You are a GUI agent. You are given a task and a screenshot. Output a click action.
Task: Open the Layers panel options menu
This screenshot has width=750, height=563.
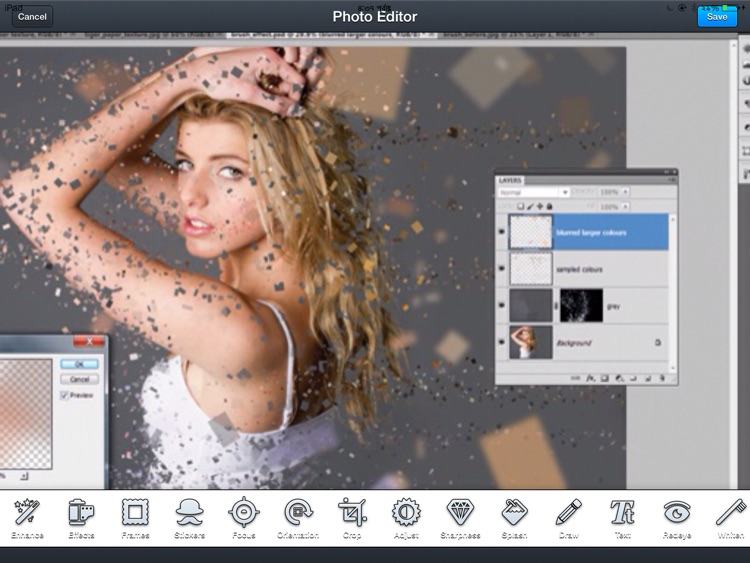tap(672, 180)
